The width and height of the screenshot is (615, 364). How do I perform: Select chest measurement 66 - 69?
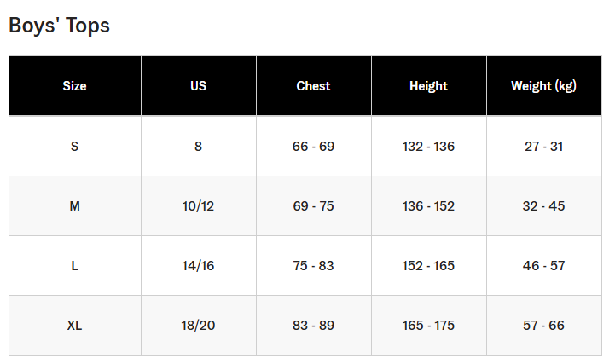click(x=313, y=146)
